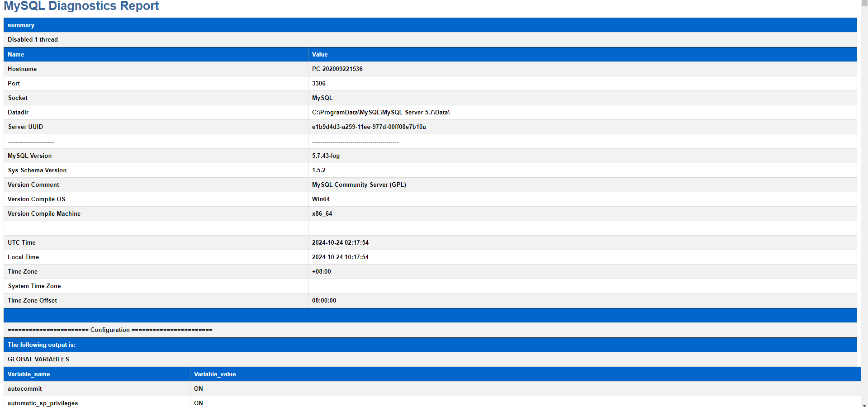Select the "Socket" row label
Image resolution: width=868 pixels, height=407 pixels.
(x=18, y=98)
